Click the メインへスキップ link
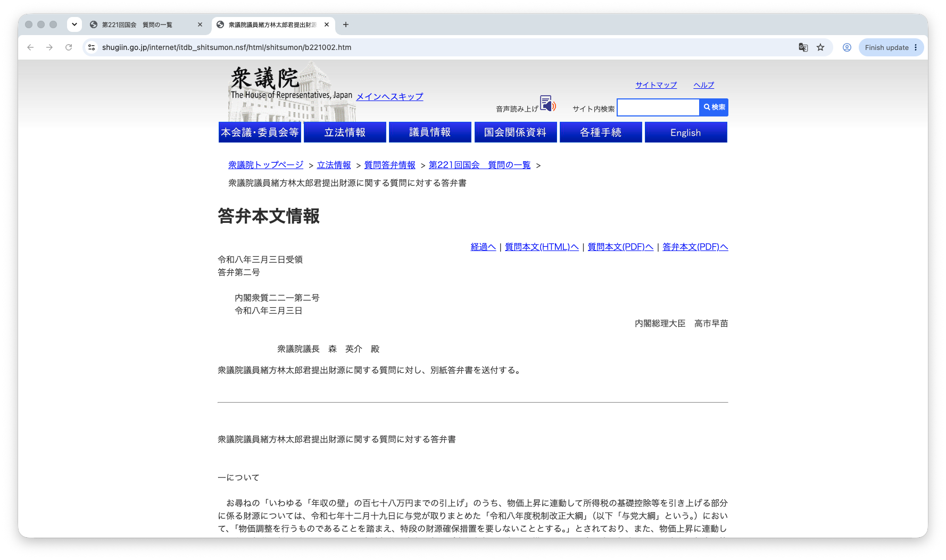946x560 pixels. coord(389,96)
